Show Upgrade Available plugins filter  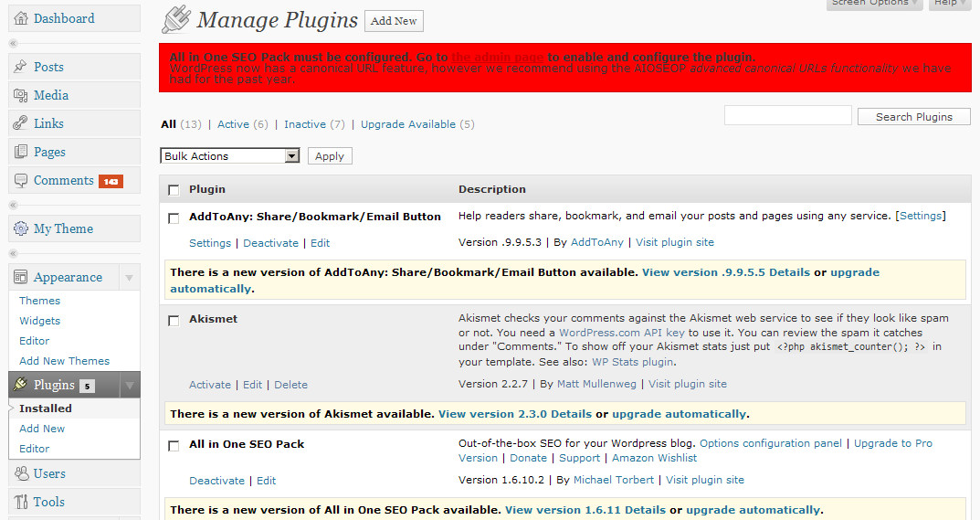point(407,124)
